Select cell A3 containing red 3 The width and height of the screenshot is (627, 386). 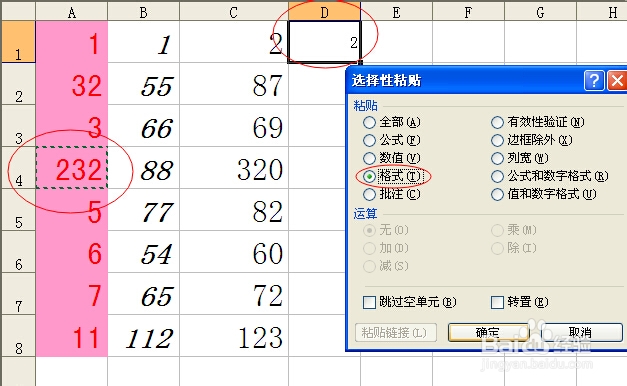pos(72,126)
